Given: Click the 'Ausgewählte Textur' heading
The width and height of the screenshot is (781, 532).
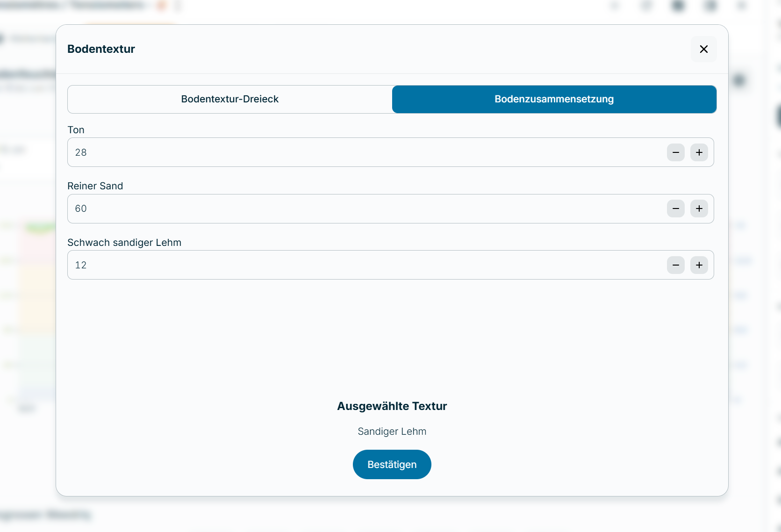Looking at the screenshot, I should [392, 406].
